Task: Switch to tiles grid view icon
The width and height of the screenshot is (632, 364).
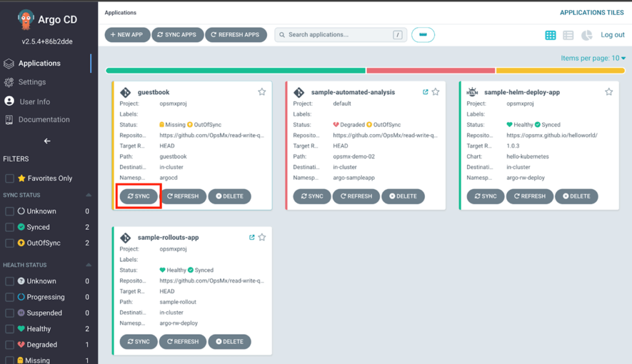Action: 550,35
